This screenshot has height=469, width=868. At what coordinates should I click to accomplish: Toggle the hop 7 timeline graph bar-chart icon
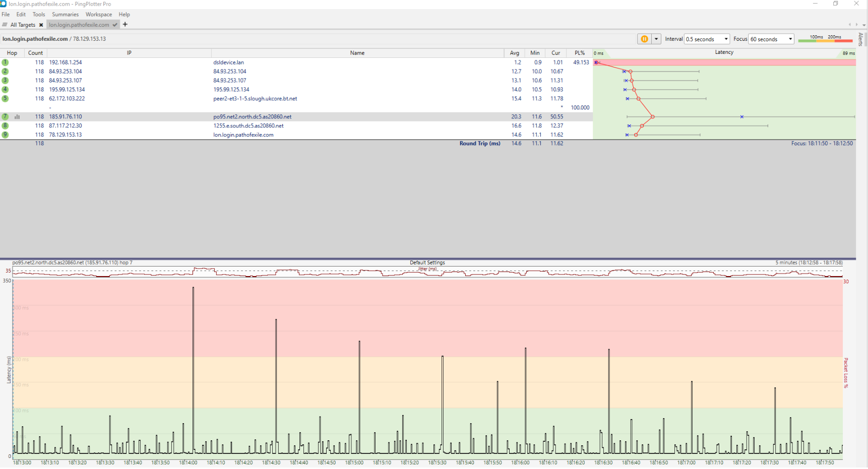point(17,117)
